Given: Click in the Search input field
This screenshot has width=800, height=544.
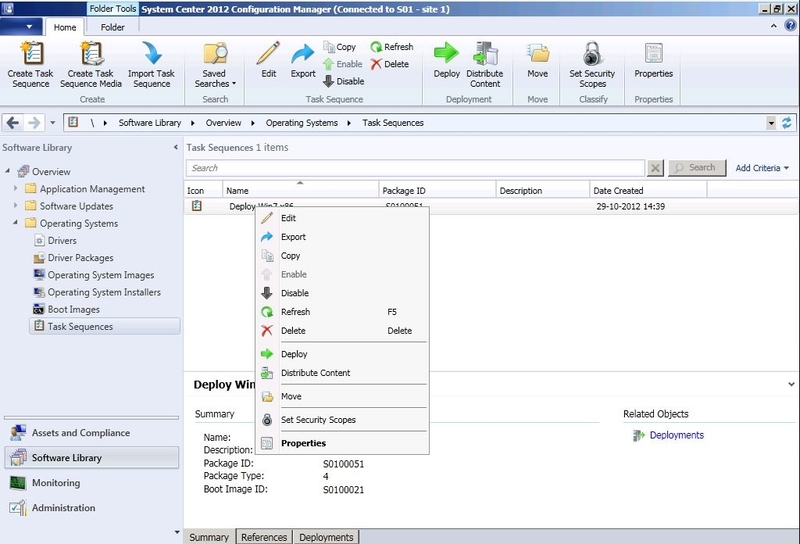Looking at the screenshot, I should coord(415,168).
